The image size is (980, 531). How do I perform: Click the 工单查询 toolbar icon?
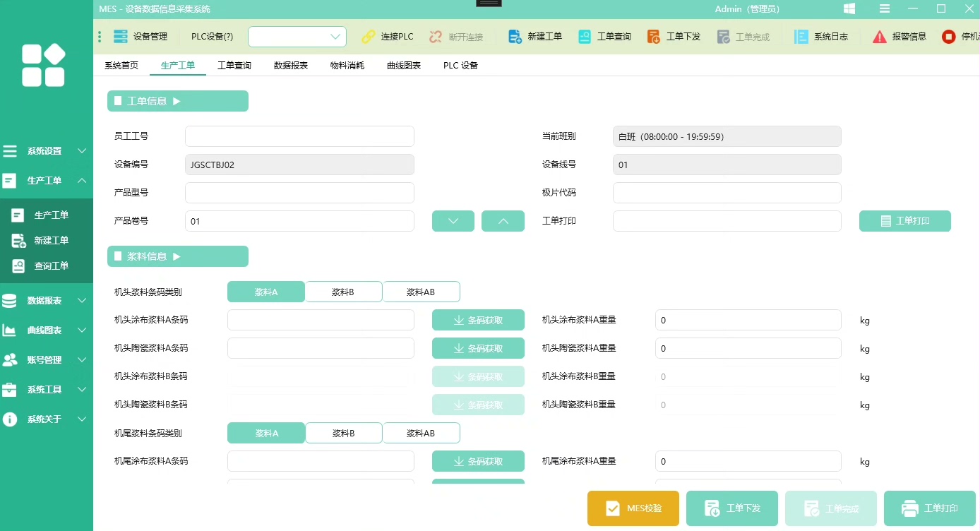pos(585,37)
